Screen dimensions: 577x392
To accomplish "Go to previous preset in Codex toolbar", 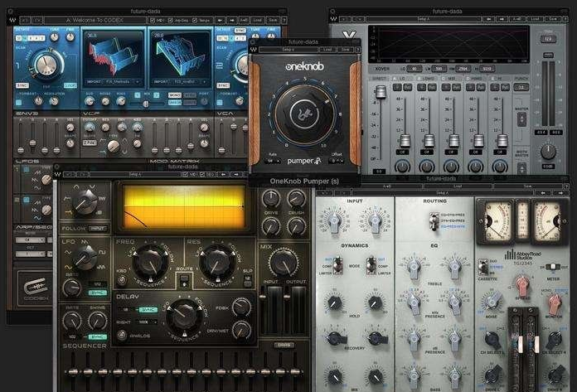I will point(220,20).
